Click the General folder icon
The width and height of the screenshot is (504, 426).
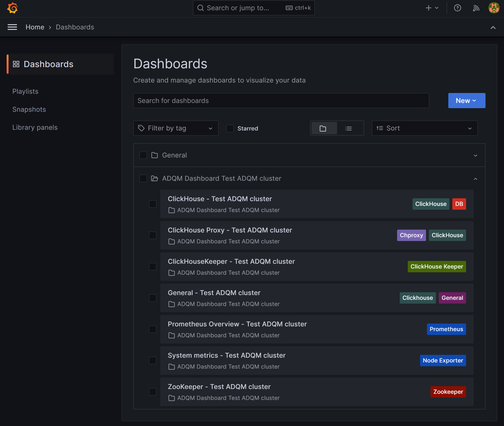pyautogui.click(x=155, y=155)
